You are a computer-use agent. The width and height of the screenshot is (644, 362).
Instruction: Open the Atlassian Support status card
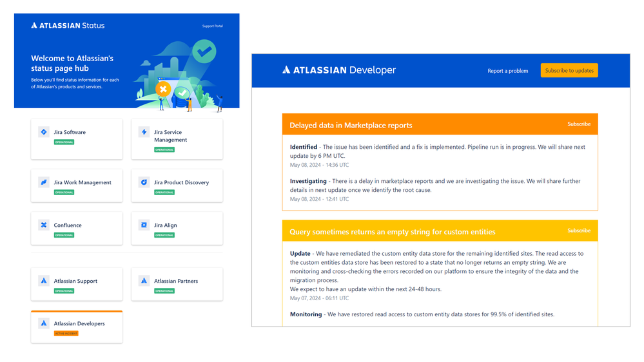pyautogui.click(x=77, y=284)
